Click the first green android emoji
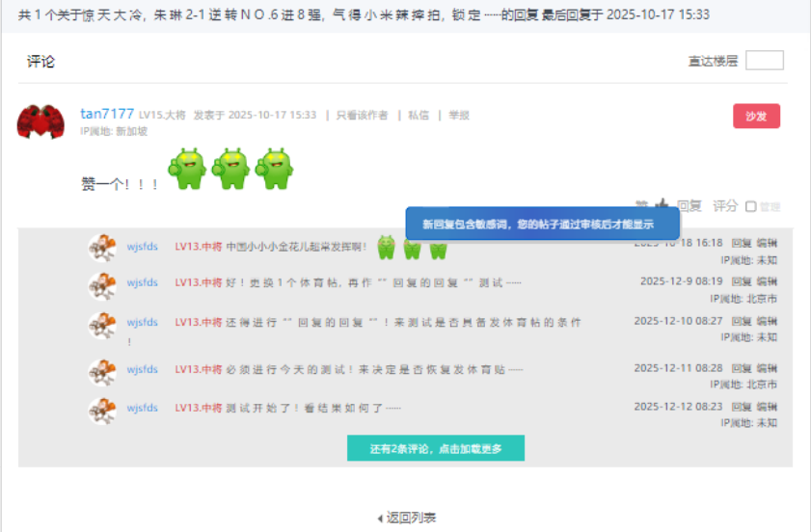Screen dimensions: 811x532 tap(187, 169)
